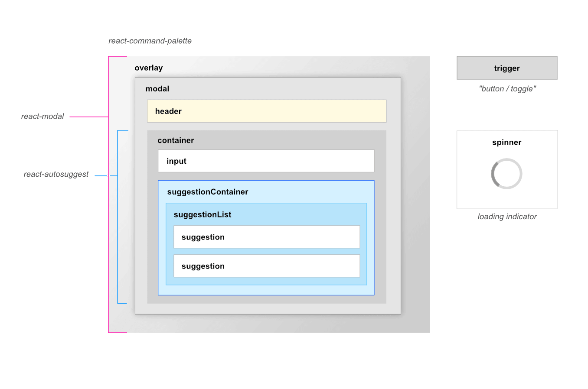Select the first suggestion row
The height and width of the screenshot is (389, 588).
[267, 237]
